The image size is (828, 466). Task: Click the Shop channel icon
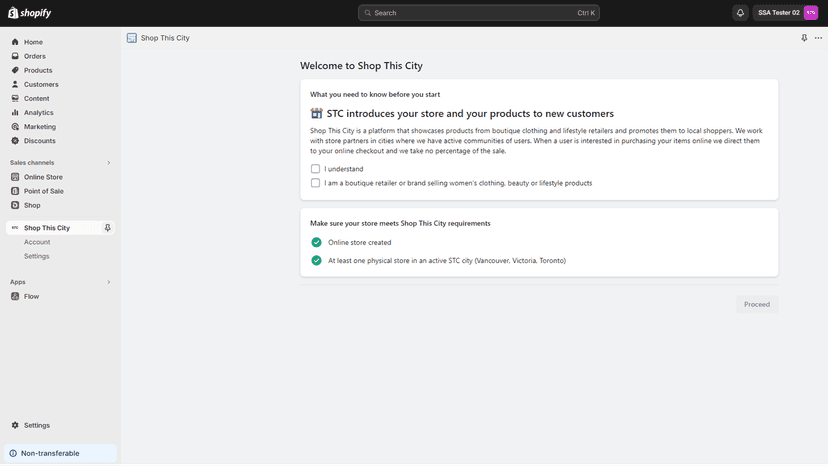coord(15,205)
